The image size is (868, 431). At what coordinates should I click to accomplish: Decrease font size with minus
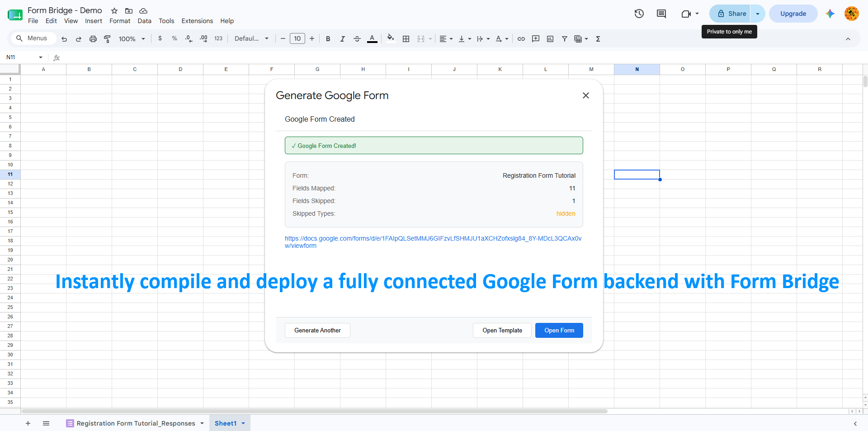[x=283, y=39]
